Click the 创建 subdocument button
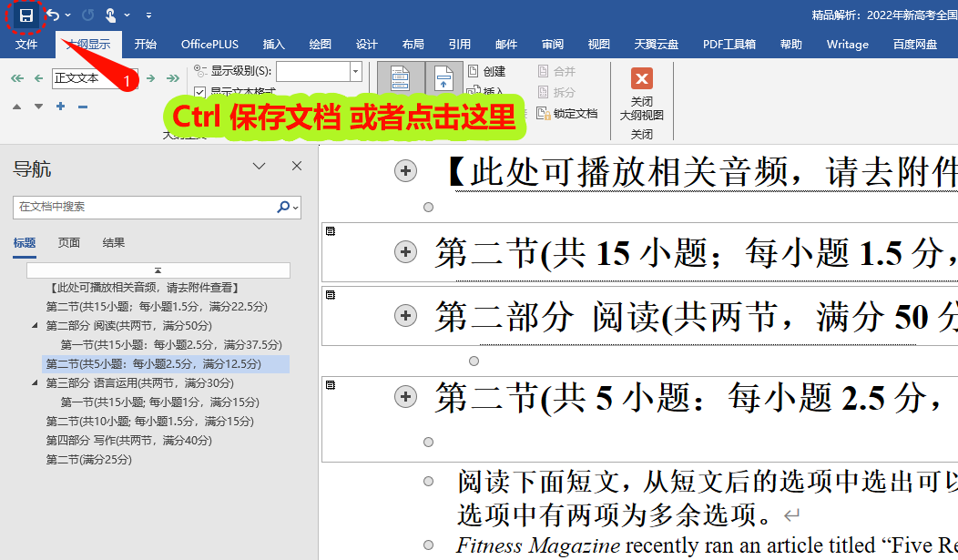This screenshot has height=560, width=958. [486, 71]
